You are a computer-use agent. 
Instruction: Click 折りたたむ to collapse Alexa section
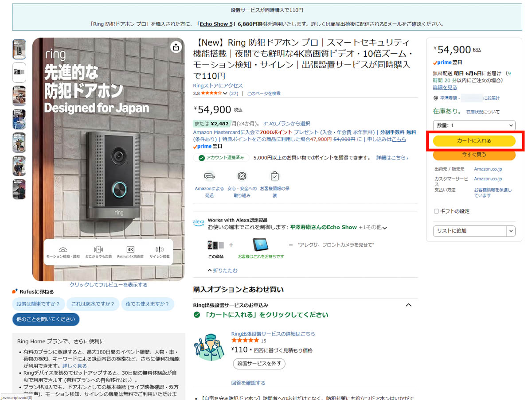[x=223, y=270]
